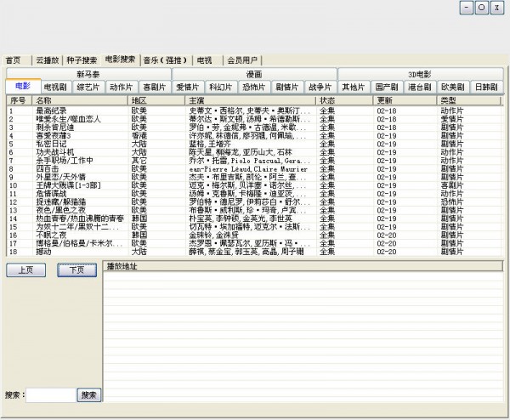Sort by the 主演 column header
Screen dimensions: 510x420
click(x=251, y=100)
